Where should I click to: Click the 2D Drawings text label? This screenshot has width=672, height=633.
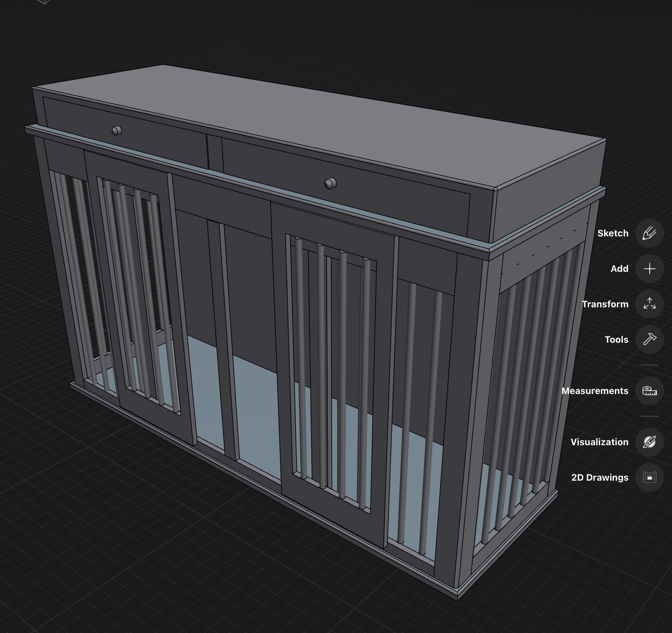[x=600, y=477]
